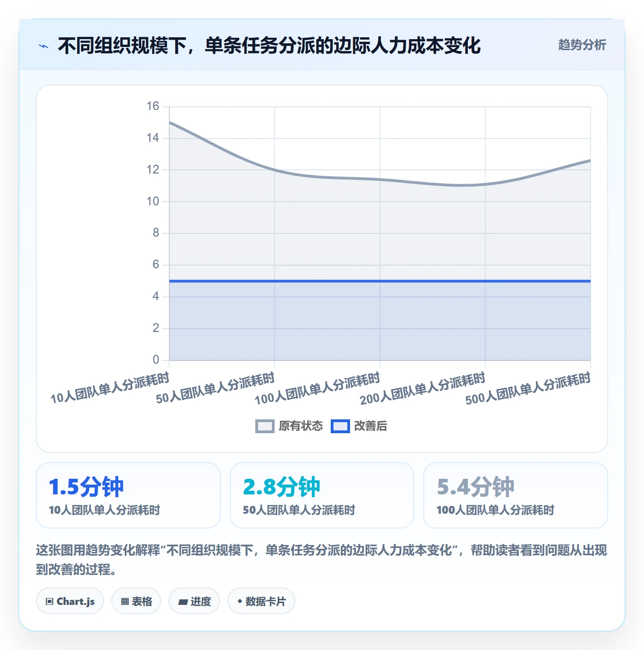644x650 pixels.
Task: Click the y-axis value 14
Action: coord(153,138)
